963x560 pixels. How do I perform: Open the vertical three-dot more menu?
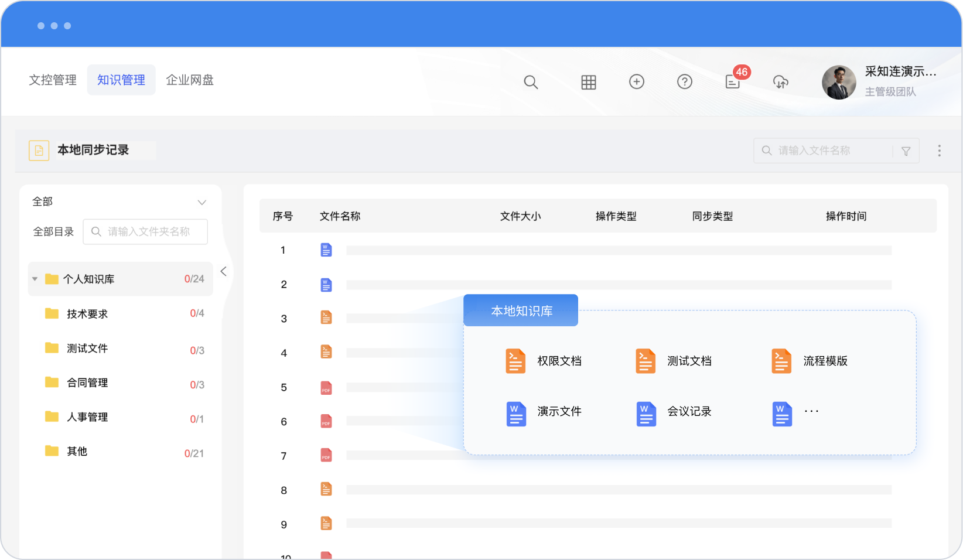(x=939, y=151)
